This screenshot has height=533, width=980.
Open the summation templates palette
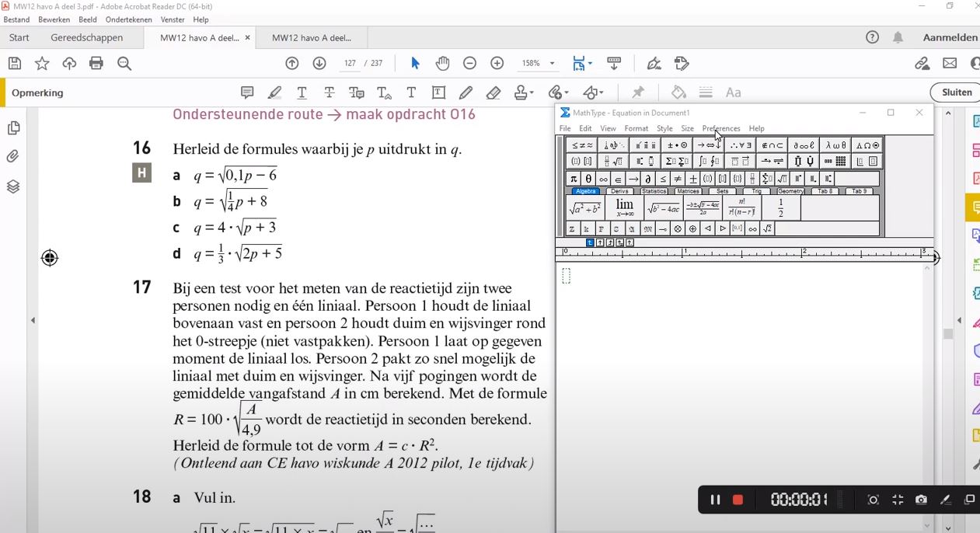point(678,162)
